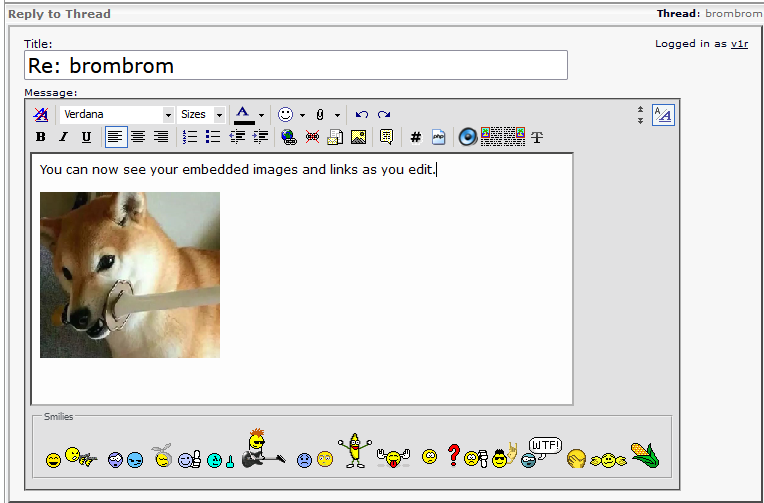The image size is (764, 503).
Task: Switch editor mode with the A/A button
Action: 663,116
